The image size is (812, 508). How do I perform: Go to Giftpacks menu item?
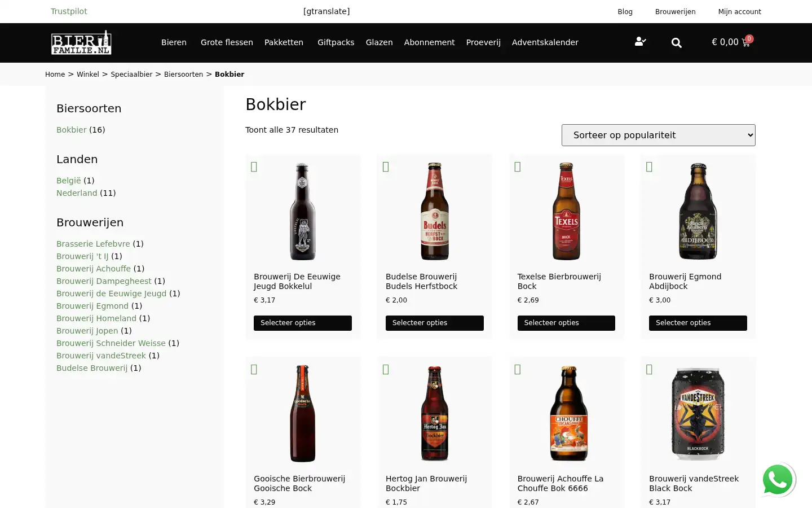[336, 42]
